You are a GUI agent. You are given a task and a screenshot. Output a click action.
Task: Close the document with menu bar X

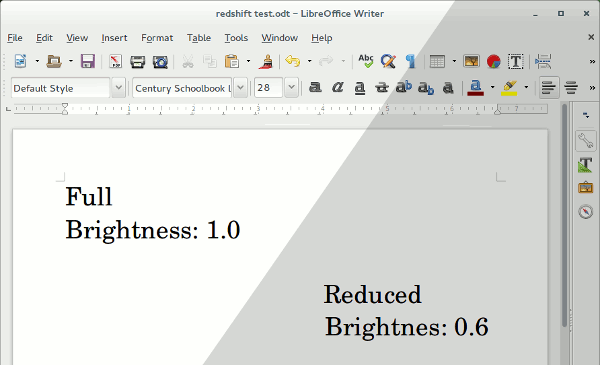591,37
